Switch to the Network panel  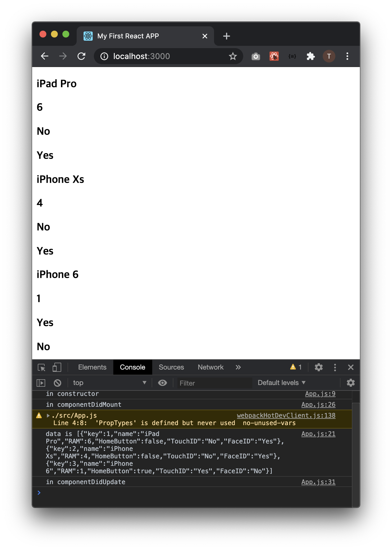click(x=211, y=367)
